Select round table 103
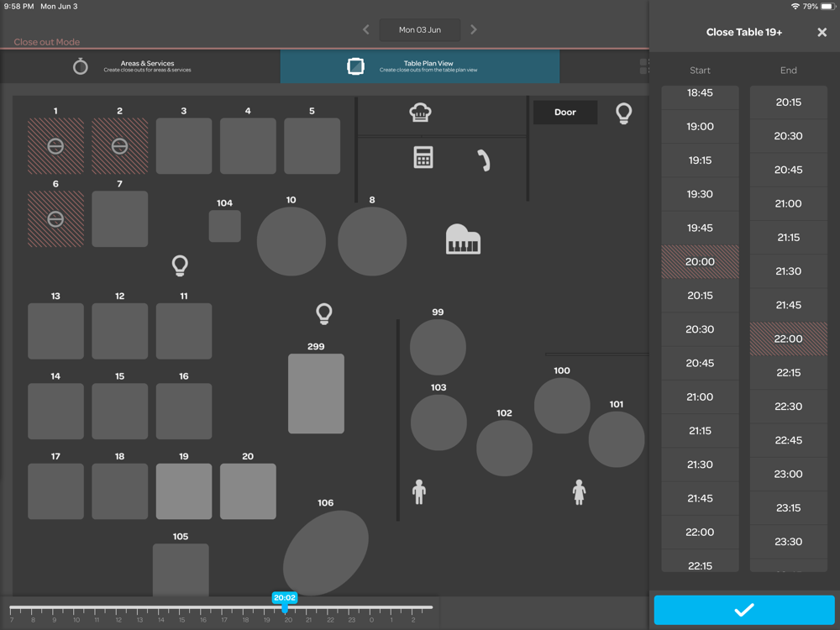This screenshot has height=630, width=840. (438, 423)
